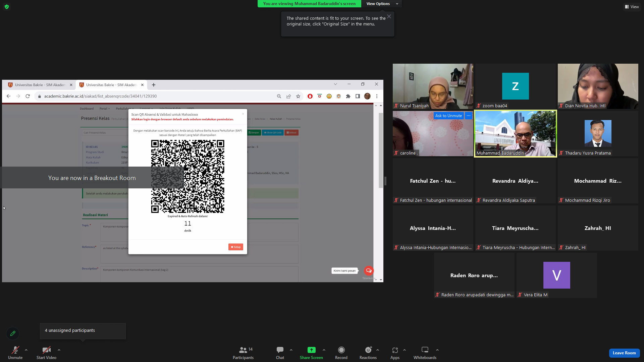Viewport: 644px width, 362px height.
Task: Click the "4 unassigned participants" notice
Action: pyautogui.click(x=83, y=331)
